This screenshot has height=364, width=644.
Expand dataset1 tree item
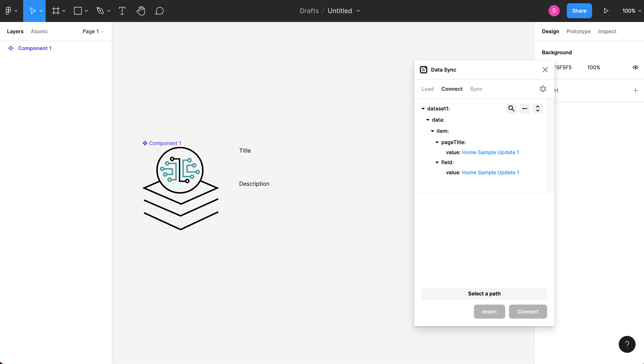(x=423, y=108)
